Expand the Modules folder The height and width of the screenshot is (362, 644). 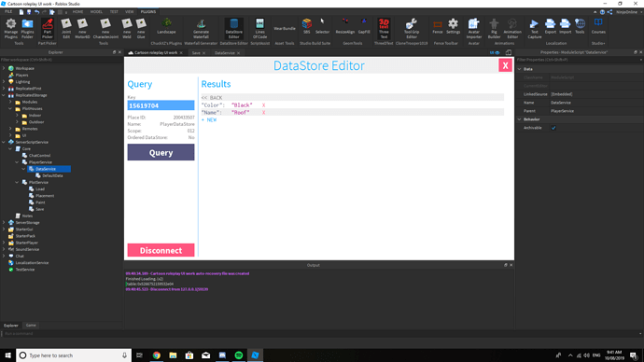10,102
